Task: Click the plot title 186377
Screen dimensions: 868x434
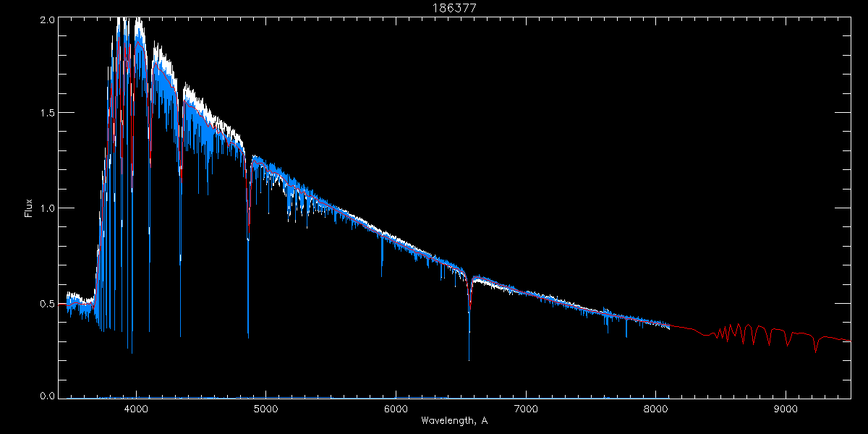Action: click(x=454, y=7)
